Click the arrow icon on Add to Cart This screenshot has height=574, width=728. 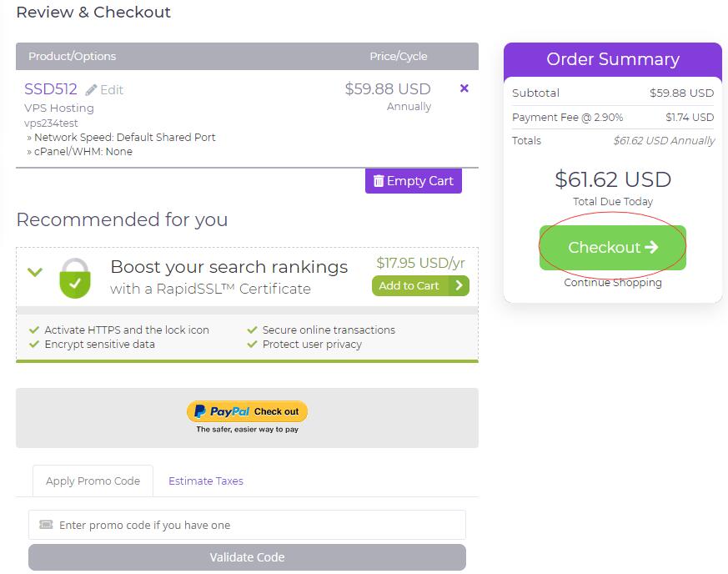point(459,285)
